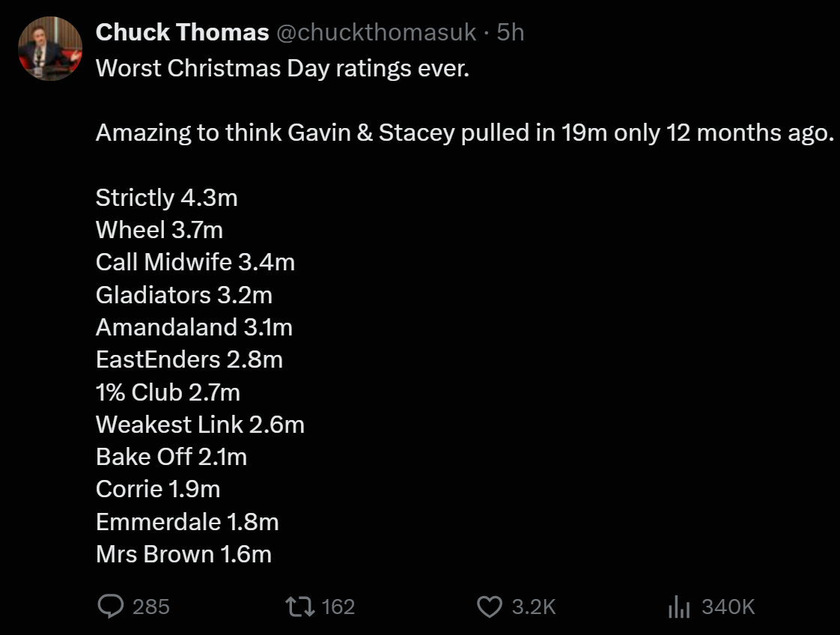This screenshot has width=840, height=635.
Task: Click the "Weakest Link 2.6m" line
Action: 200,425
